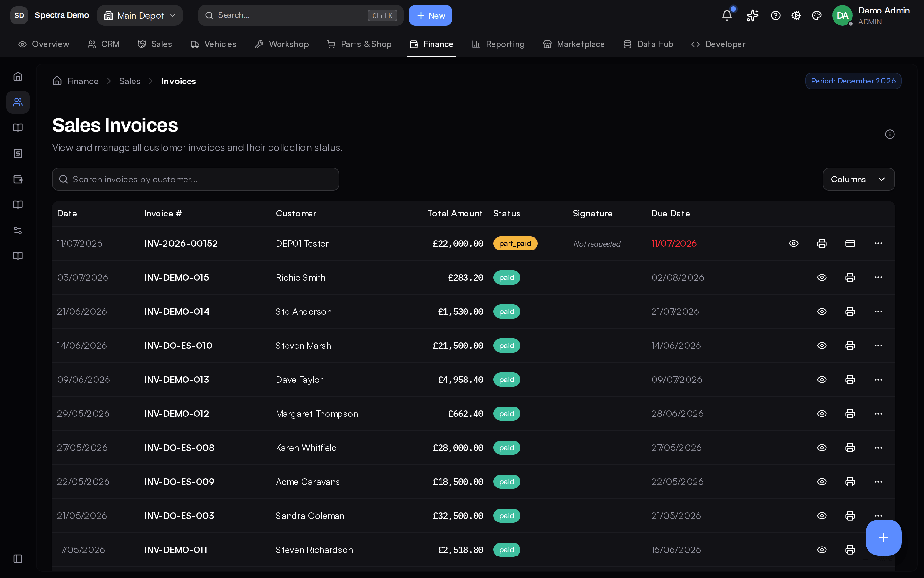
Task: Click the global Search field
Action: (301, 15)
